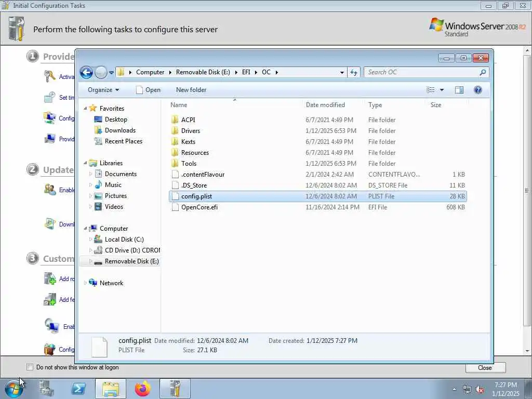Image resolution: width=532 pixels, height=399 pixels.
Task: Expand the Network node
Action: coord(85,283)
